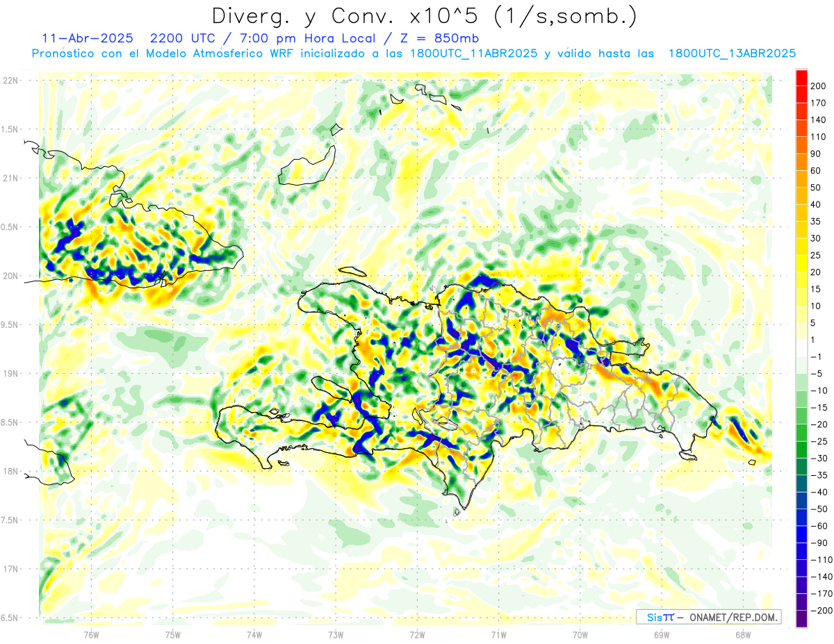The height and width of the screenshot is (644, 834).
Task: Click the longitude label '75W'
Action: [173, 635]
